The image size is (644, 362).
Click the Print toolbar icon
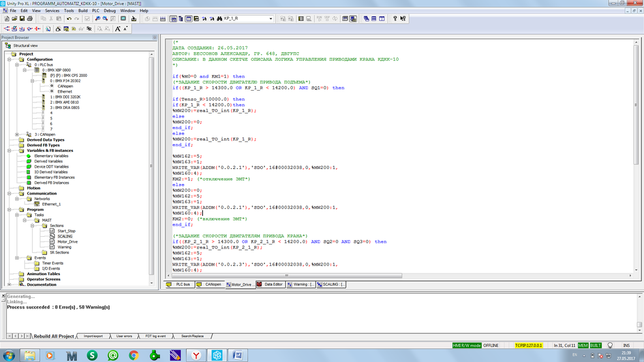[x=30, y=19]
